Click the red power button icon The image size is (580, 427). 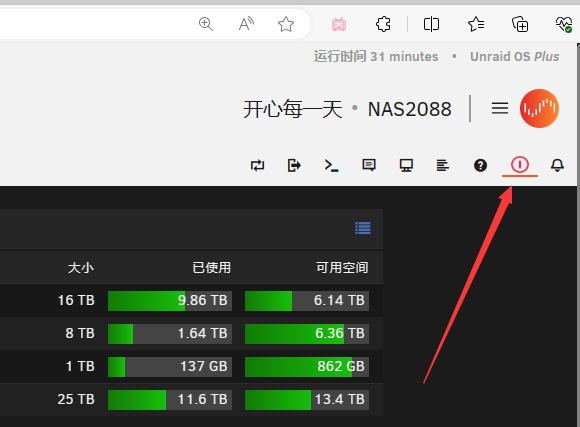(520, 165)
